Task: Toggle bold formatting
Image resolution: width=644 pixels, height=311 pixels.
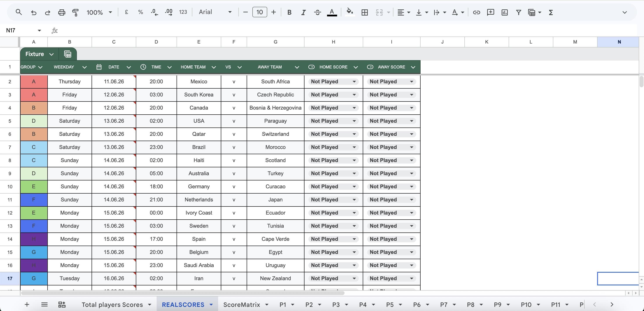Action: click(x=289, y=12)
